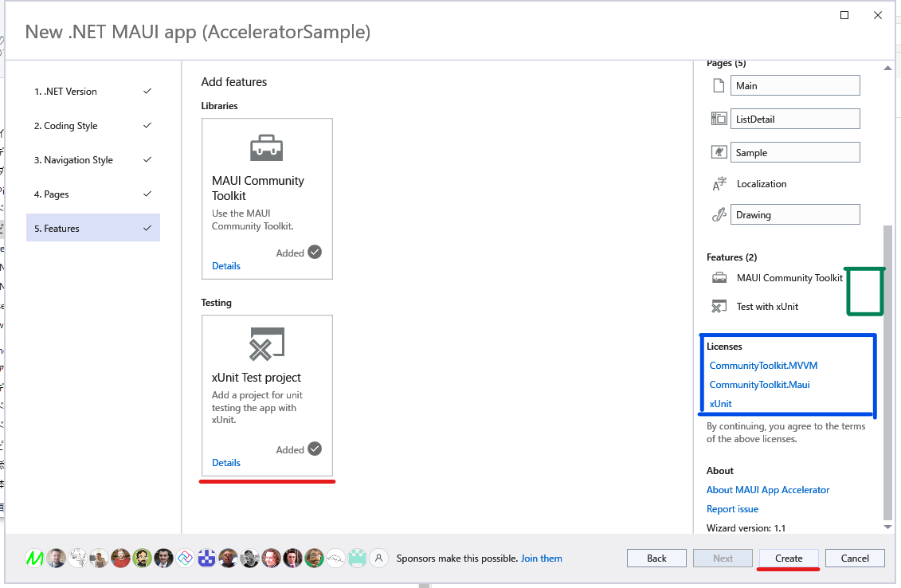901x588 pixels.
Task: Click the Sample page name field
Action: pos(795,152)
